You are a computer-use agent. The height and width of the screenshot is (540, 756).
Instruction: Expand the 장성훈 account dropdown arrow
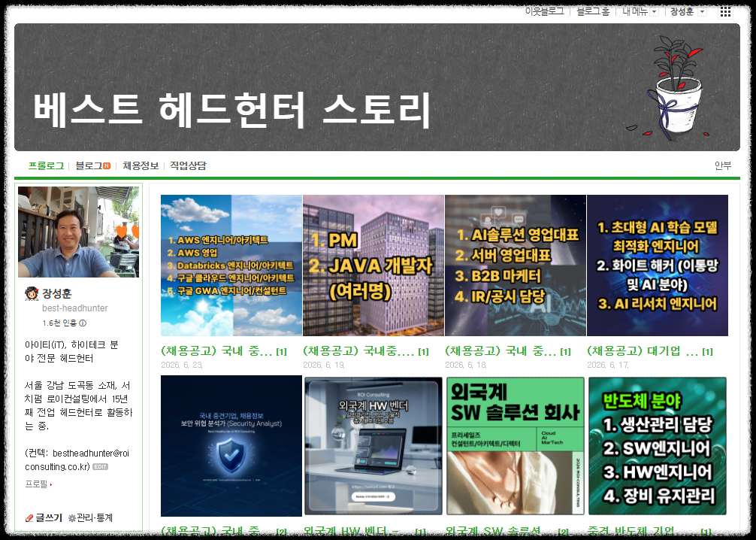(x=702, y=11)
